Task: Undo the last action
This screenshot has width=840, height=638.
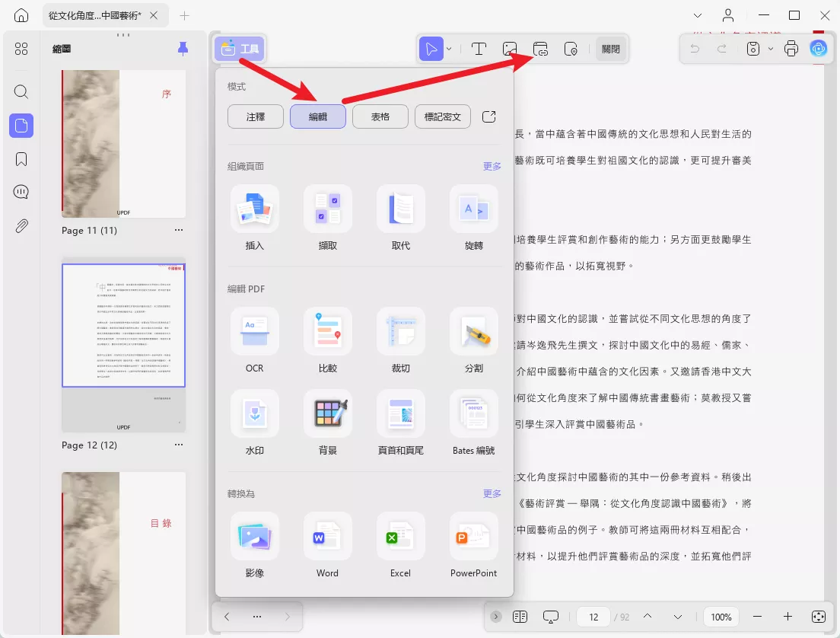Action: (x=695, y=49)
